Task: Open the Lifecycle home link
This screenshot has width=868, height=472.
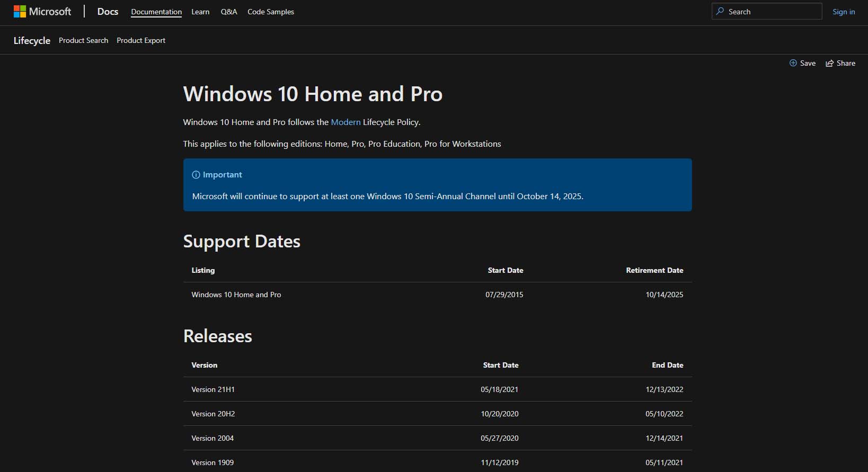Action: pos(32,41)
